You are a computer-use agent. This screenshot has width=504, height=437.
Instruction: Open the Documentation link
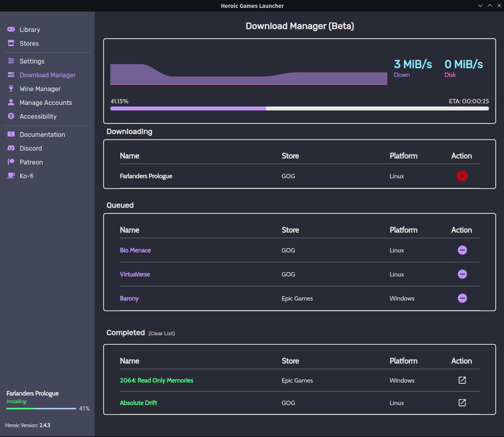(x=42, y=134)
